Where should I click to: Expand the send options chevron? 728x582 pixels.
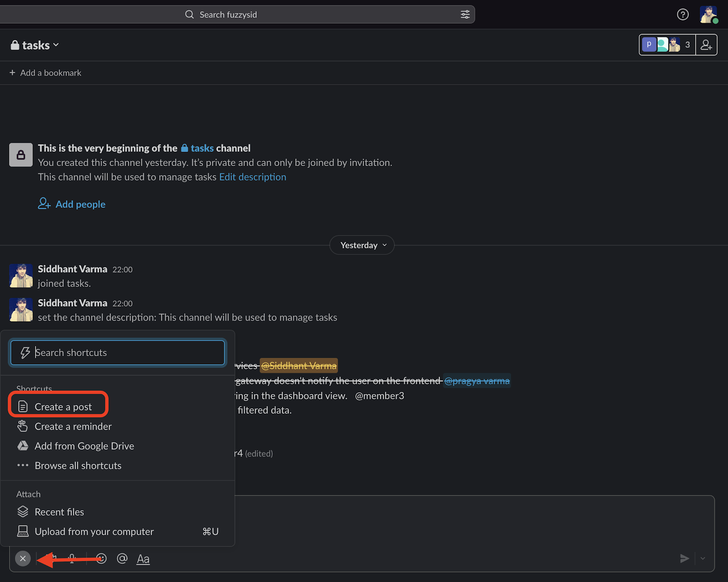tap(703, 558)
